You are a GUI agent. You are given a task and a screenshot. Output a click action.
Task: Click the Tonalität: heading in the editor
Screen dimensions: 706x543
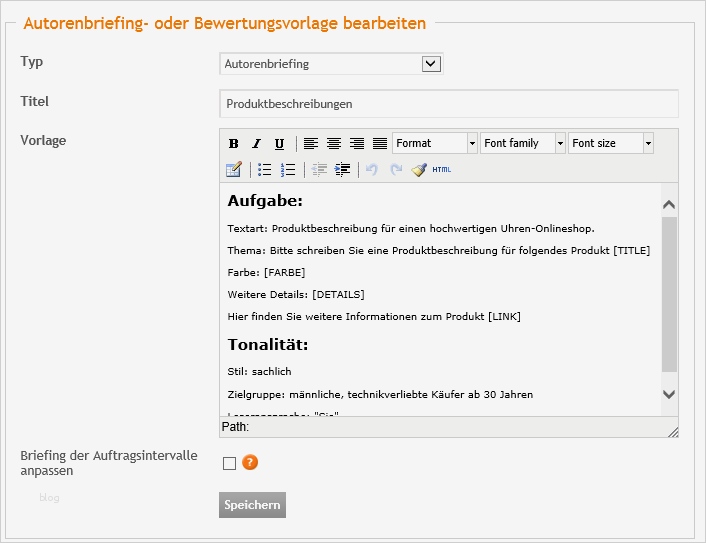coord(268,345)
